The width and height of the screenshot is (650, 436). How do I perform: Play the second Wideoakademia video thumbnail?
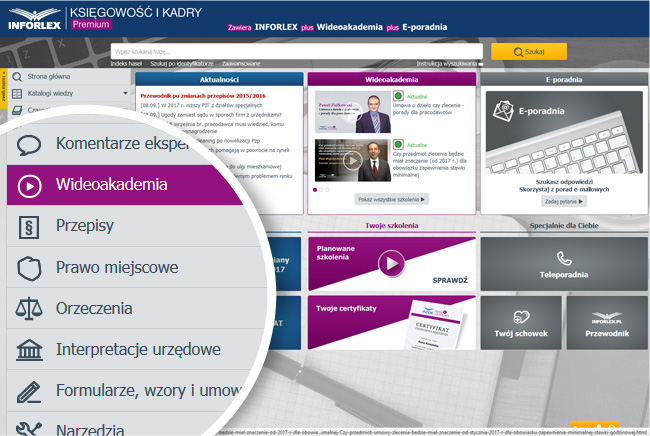coord(353,160)
